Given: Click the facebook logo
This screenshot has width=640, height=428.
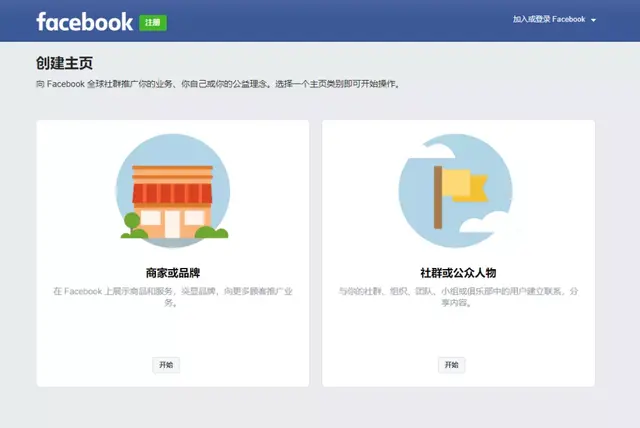Looking at the screenshot, I should 84,22.
